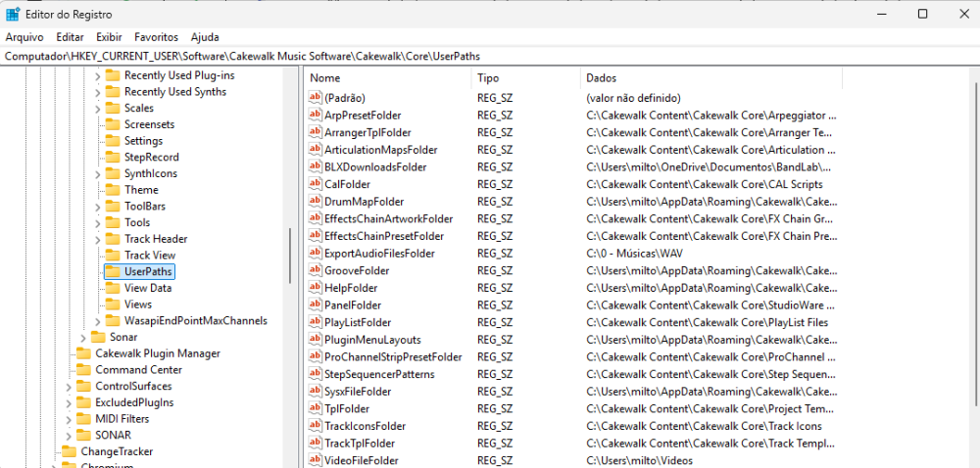Select the TplFolder value name
980x468 pixels.
pyautogui.click(x=347, y=408)
